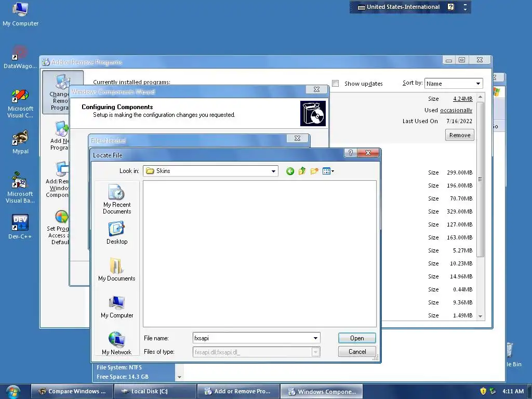Screen dimensions: 532x399
Task: Click Open in the Locate File dialog
Action: coord(357,338)
